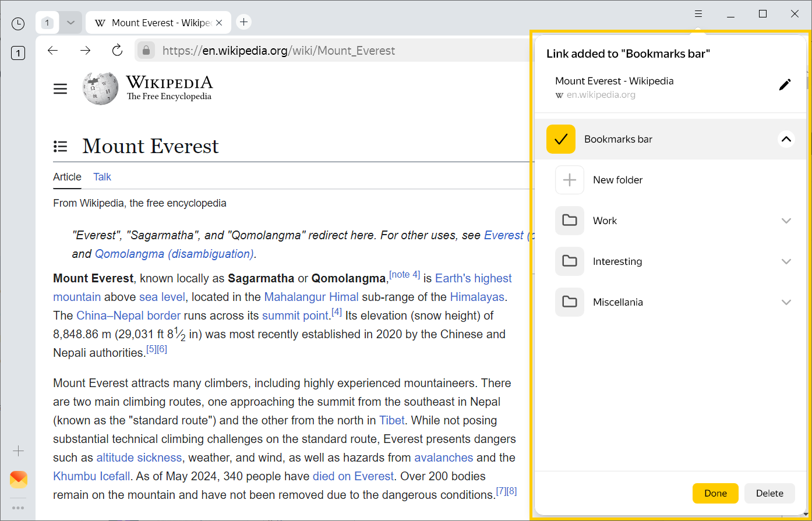This screenshot has width=812, height=521.
Task: Click the plus icon for New folder
Action: [x=569, y=180]
